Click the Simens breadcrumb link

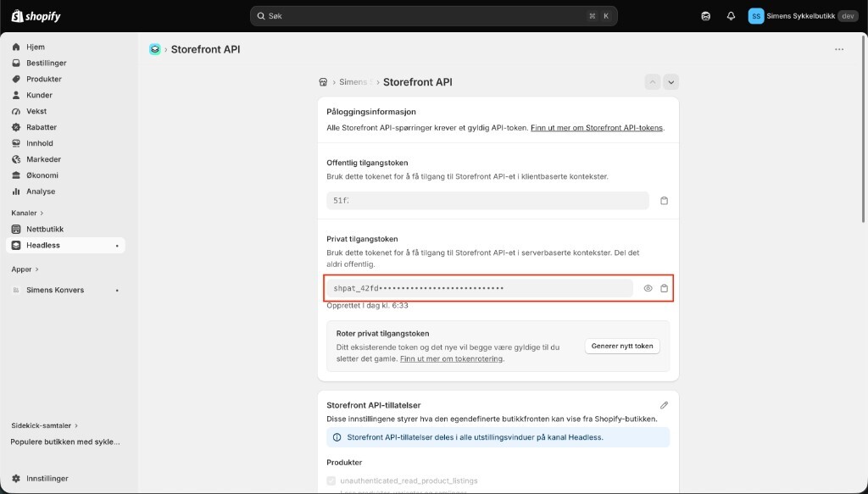point(355,82)
